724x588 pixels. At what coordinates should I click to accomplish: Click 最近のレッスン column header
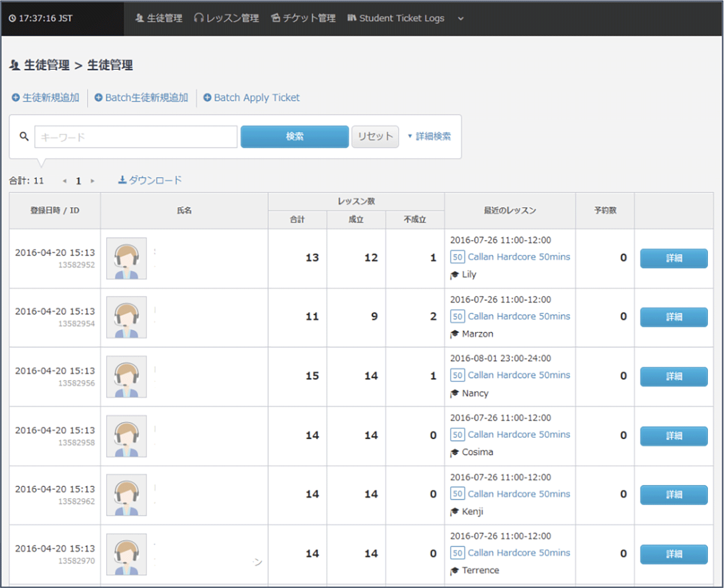tap(510, 211)
